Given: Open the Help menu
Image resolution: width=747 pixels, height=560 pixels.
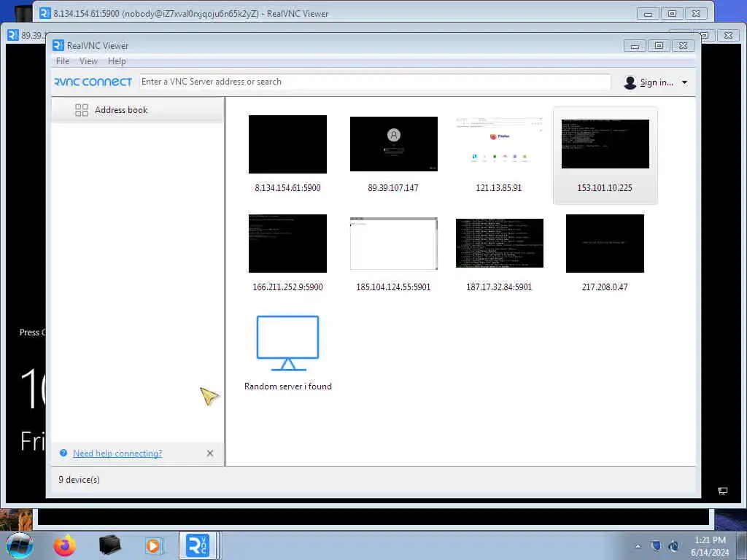Looking at the screenshot, I should point(117,61).
